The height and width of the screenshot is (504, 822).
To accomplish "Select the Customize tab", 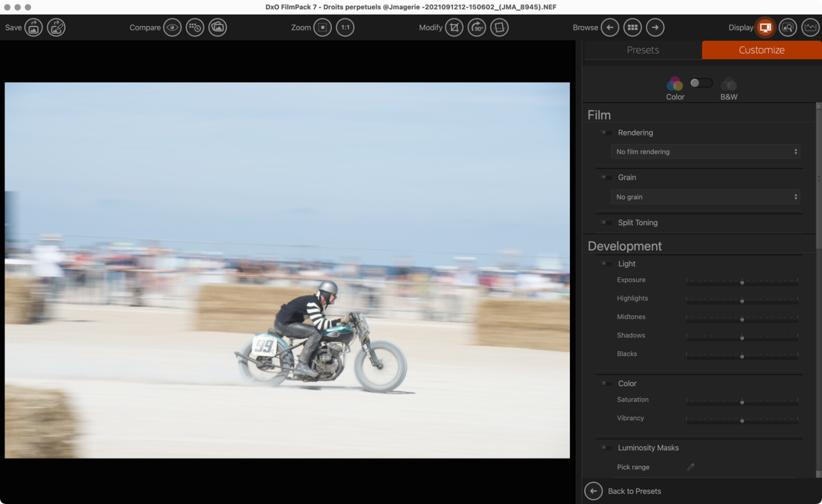I will [x=762, y=50].
